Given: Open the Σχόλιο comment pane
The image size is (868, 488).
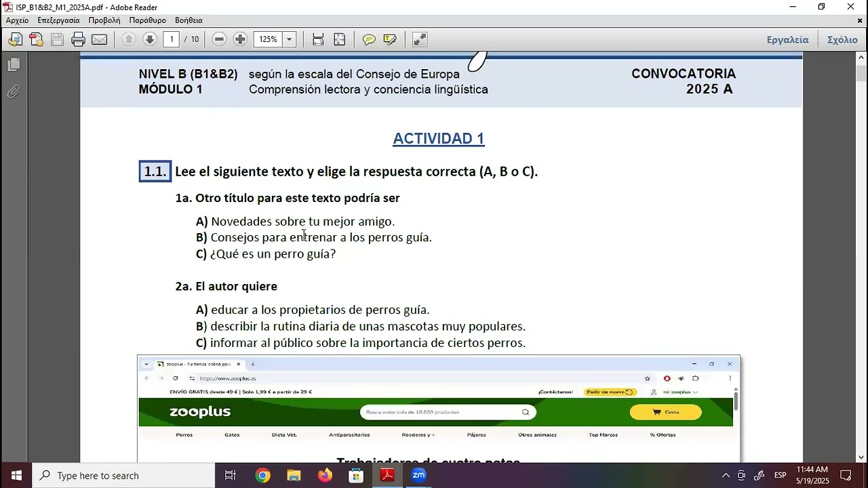Looking at the screenshot, I should tap(842, 39).
